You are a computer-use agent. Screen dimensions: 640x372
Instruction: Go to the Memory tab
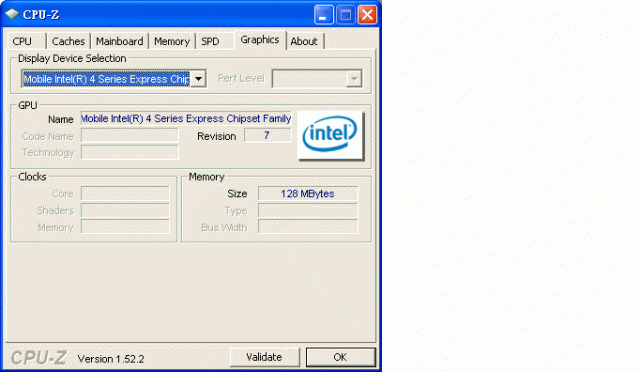pyautogui.click(x=172, y=41)
